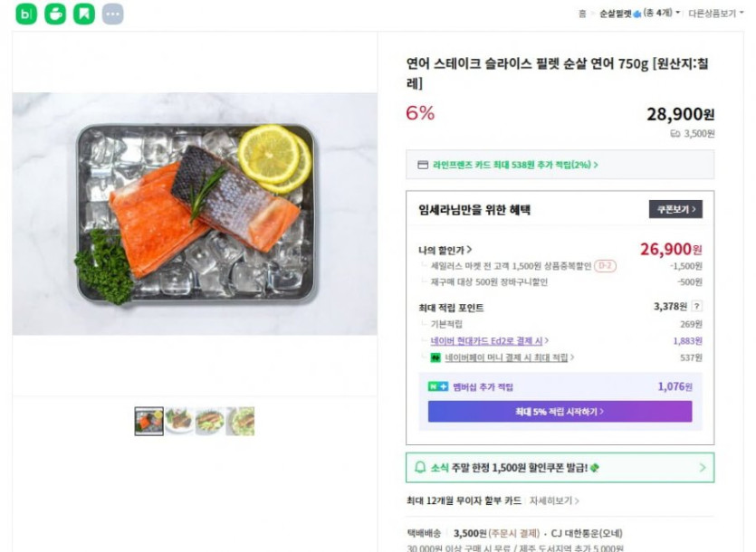Select the fourth product thumbnail
This screenshot has height=552, width=756.
[241, 421]
